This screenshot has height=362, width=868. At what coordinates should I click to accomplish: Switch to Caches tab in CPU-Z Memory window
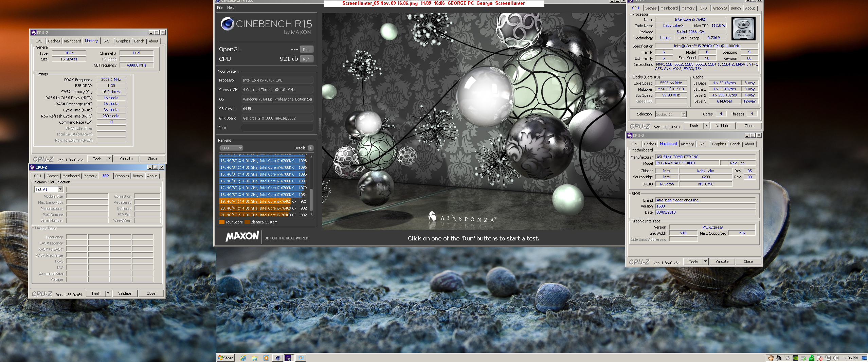coord(54,41)
